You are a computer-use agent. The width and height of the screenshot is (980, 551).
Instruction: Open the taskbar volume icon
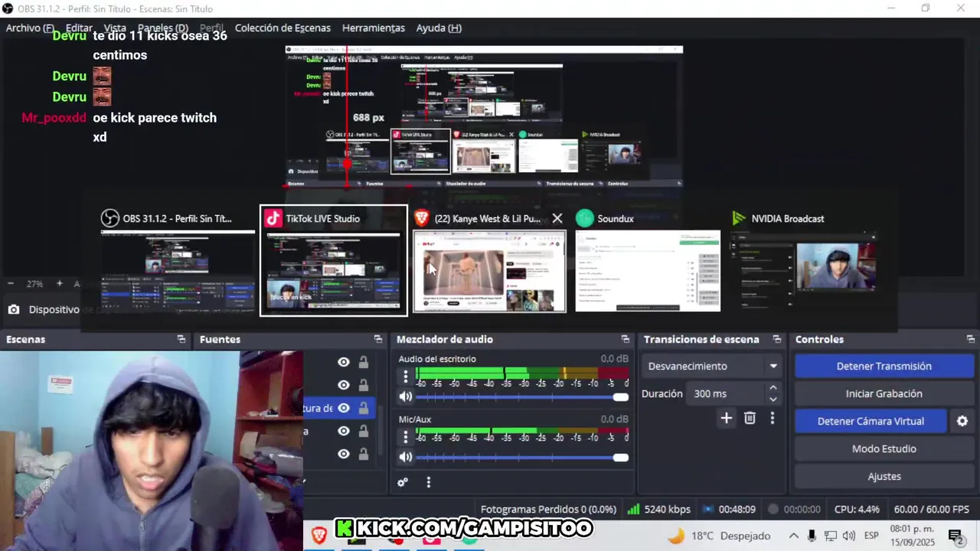[x=848, y=536]
